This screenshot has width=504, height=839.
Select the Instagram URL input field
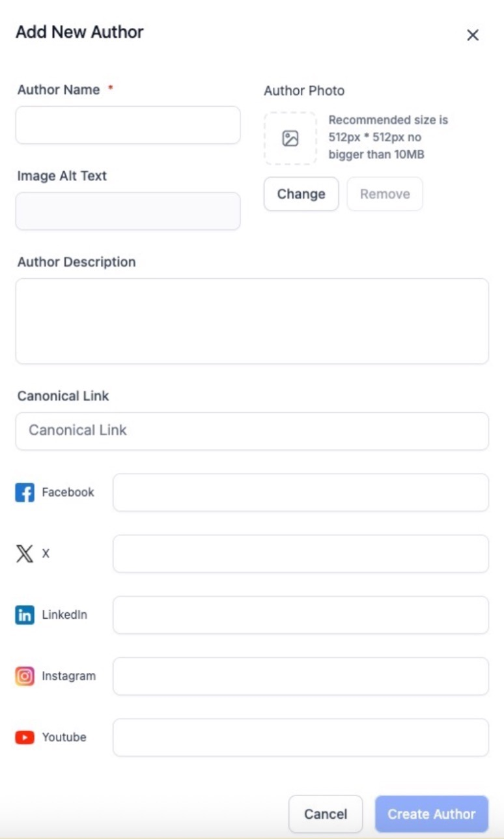pos(301,676)
